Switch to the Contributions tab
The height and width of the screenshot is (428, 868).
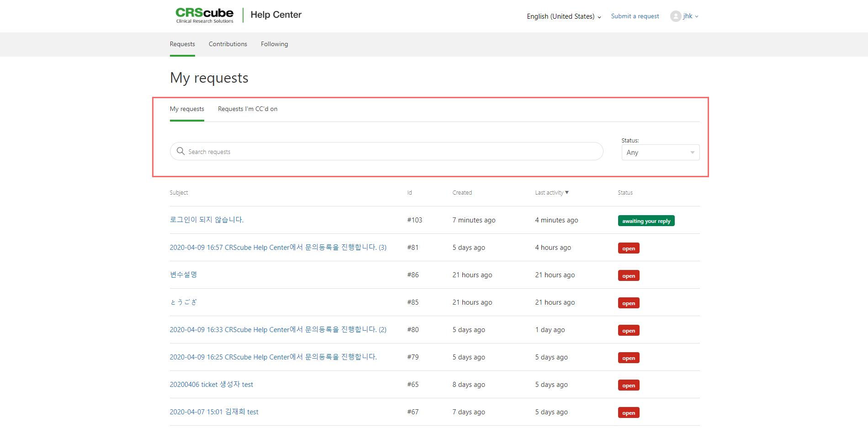(228, 44)
